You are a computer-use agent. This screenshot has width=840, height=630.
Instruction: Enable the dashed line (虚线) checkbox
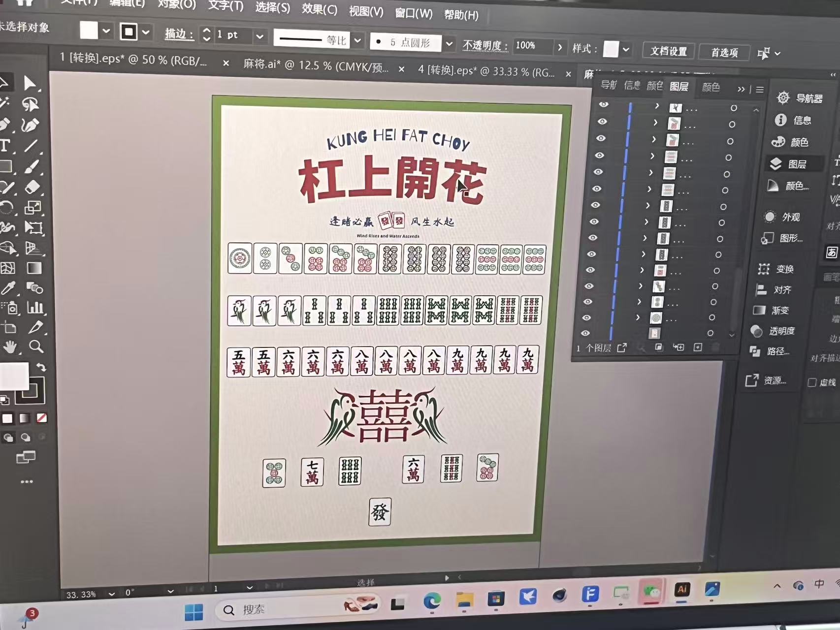click(x=812, y=382)
